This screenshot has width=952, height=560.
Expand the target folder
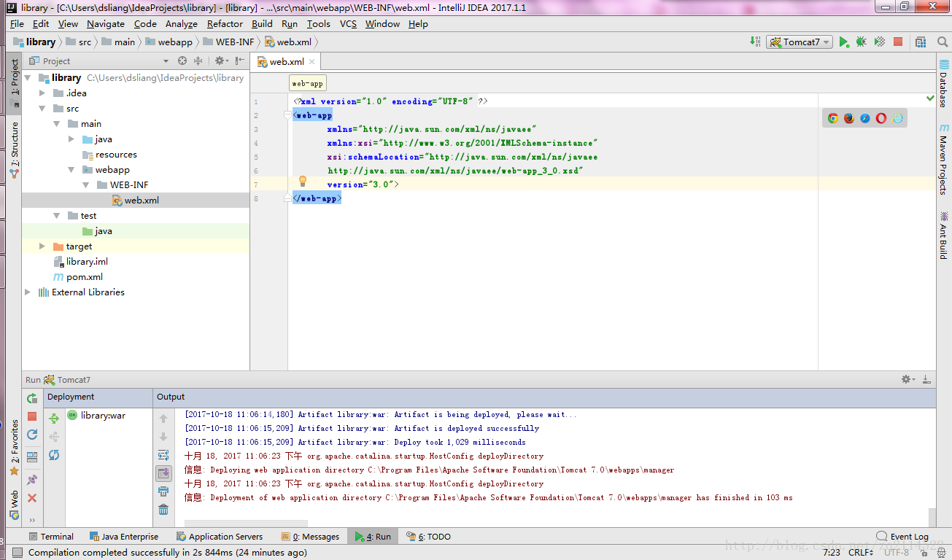coord(42,246)
